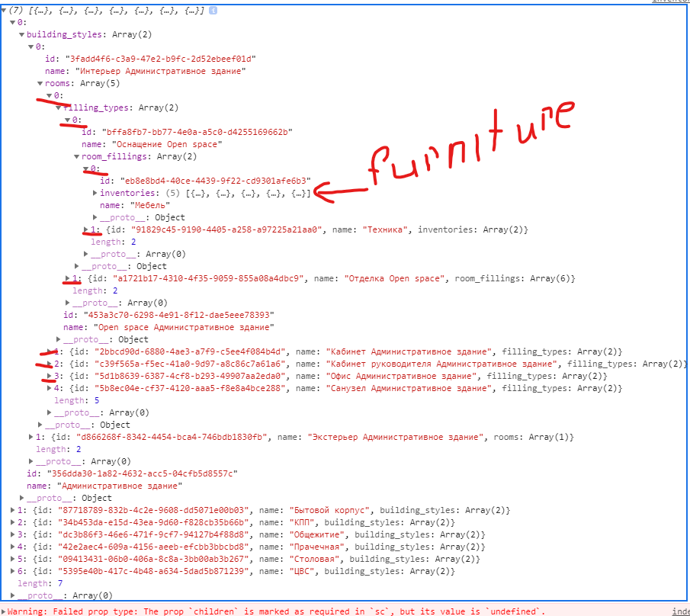Expand the Кабинет руководителя room entry
This screenshot has height=616, width=690.
[50, 364]
